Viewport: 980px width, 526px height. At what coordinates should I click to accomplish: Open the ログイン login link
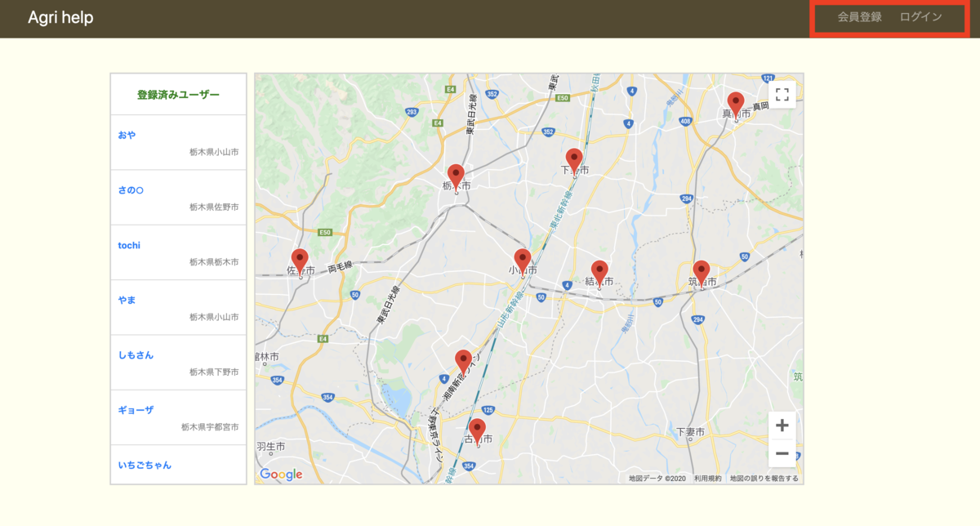click(920, 17)
